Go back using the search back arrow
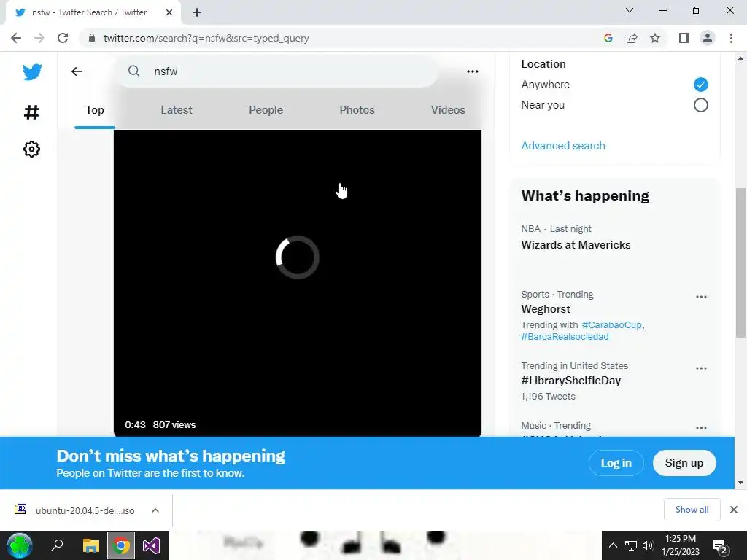 coord(77,71)
